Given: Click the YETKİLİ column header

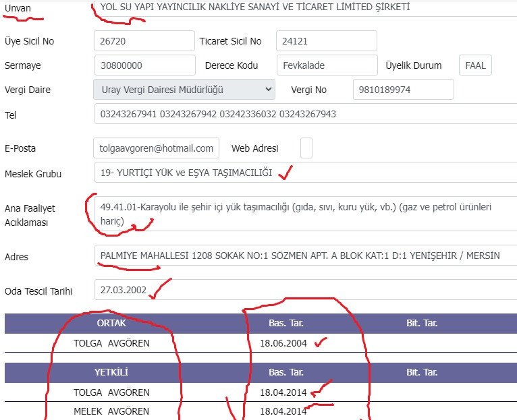Looking at the screenshot, I should (111, 372).
